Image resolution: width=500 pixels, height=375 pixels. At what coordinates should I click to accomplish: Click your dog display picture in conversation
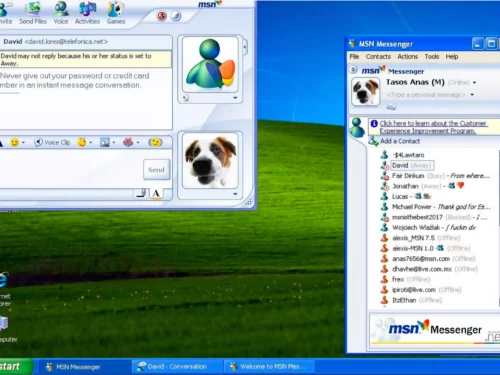coord(210,160)
